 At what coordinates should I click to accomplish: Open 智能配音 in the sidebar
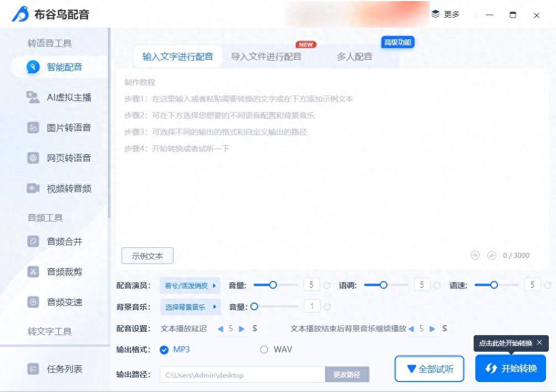click(x=60, y=67)
